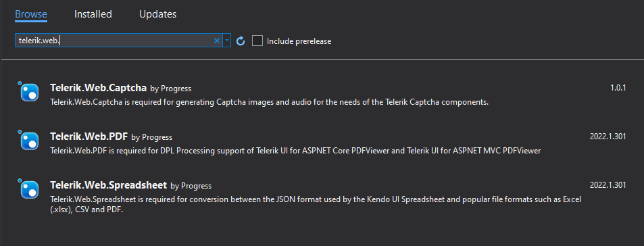Click the Telerik.Web.PDF description text
The height and width of the screenshot is (246, 644).
point(295,151)
